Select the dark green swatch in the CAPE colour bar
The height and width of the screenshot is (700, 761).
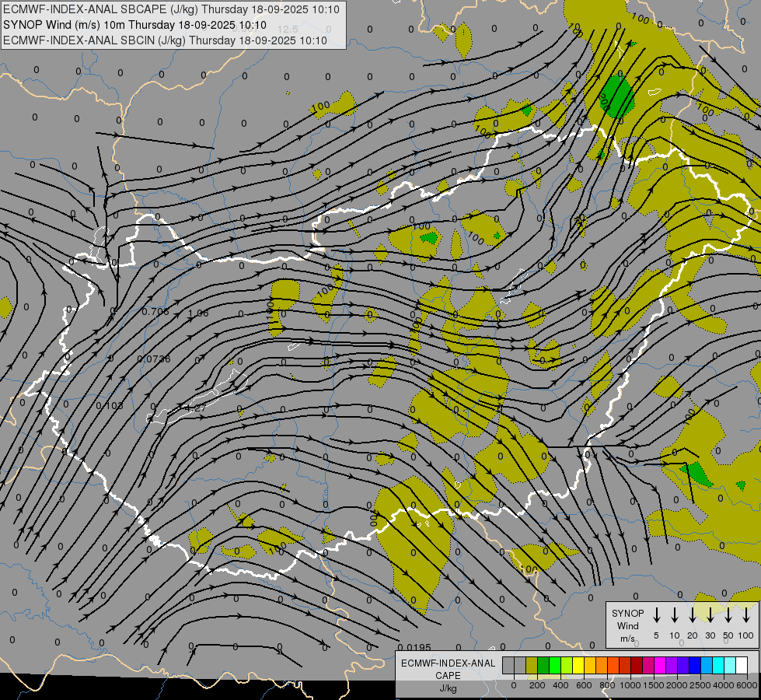[543, 665]
